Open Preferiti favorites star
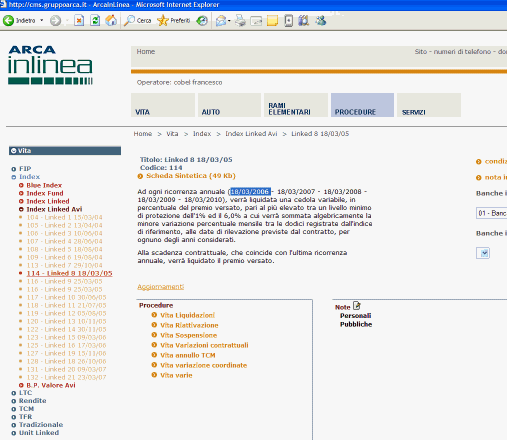507x440 pixels. pyautogui.click(x=174, y=21)
